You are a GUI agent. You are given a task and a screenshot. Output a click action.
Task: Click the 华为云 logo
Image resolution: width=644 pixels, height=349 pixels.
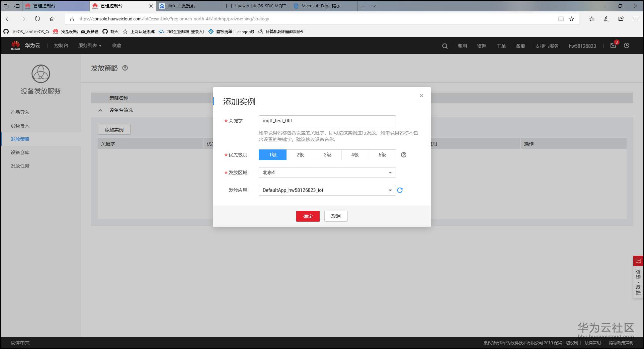[x=25, y=45]
